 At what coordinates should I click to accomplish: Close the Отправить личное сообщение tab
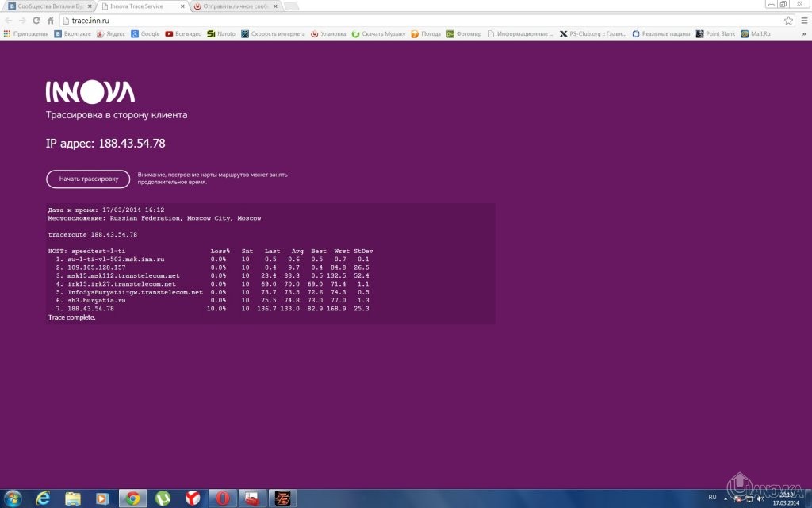(275, 6)
